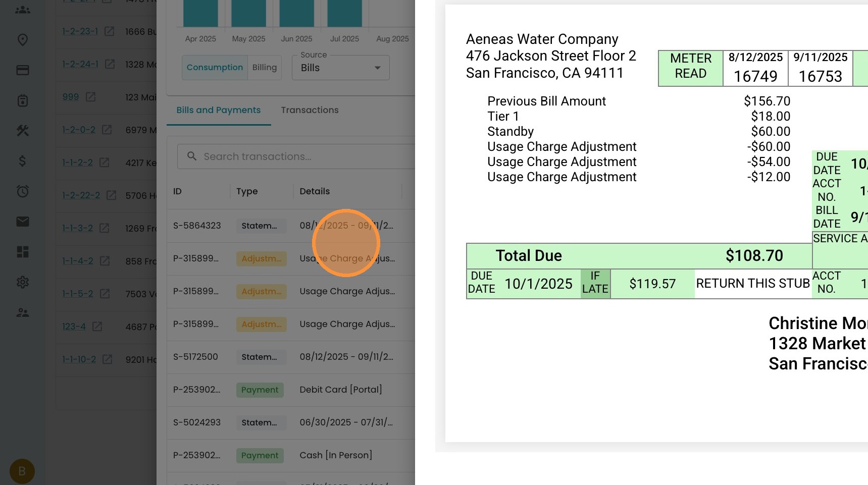Screen dimensions: 868x485
Task: Toggle chart to Billing view
Action: [x=265, y=68]
